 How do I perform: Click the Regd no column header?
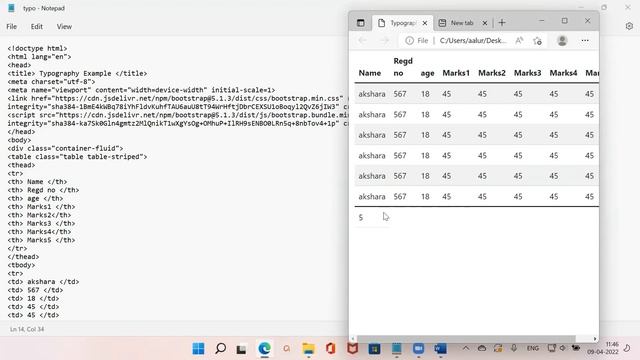(x=403, y=67)
